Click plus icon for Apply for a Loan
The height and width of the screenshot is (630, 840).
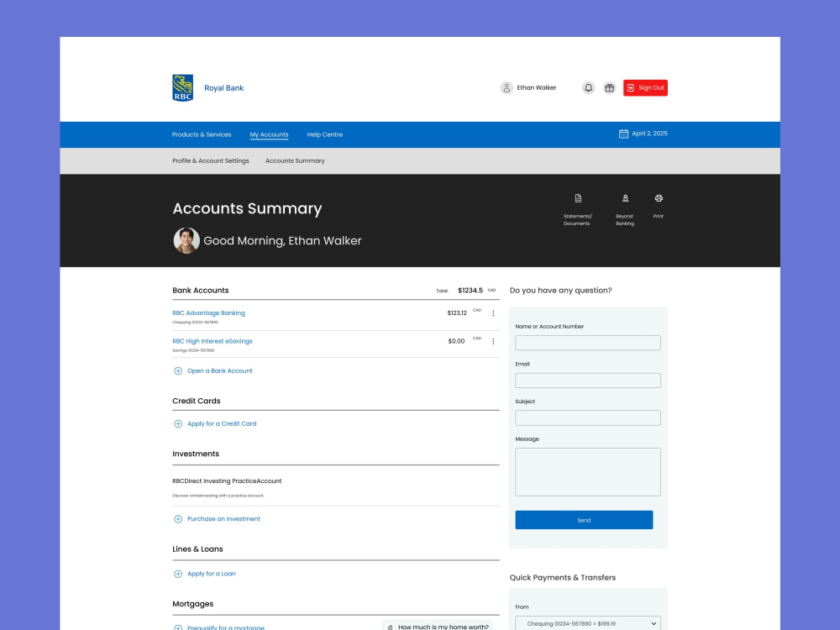point(178,574)
